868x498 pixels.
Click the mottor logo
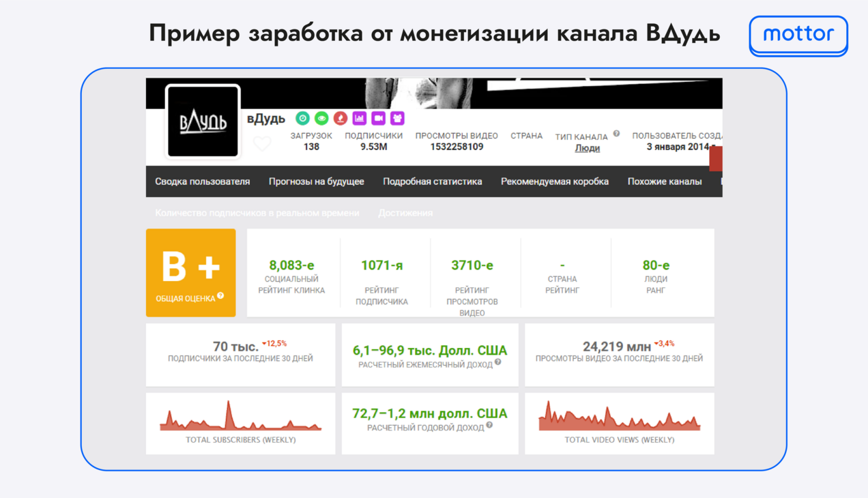pos(798,34)
